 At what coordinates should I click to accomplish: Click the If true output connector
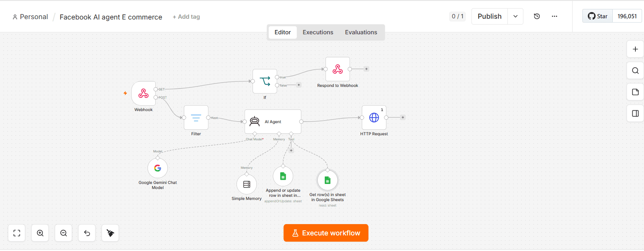[277, 77]
